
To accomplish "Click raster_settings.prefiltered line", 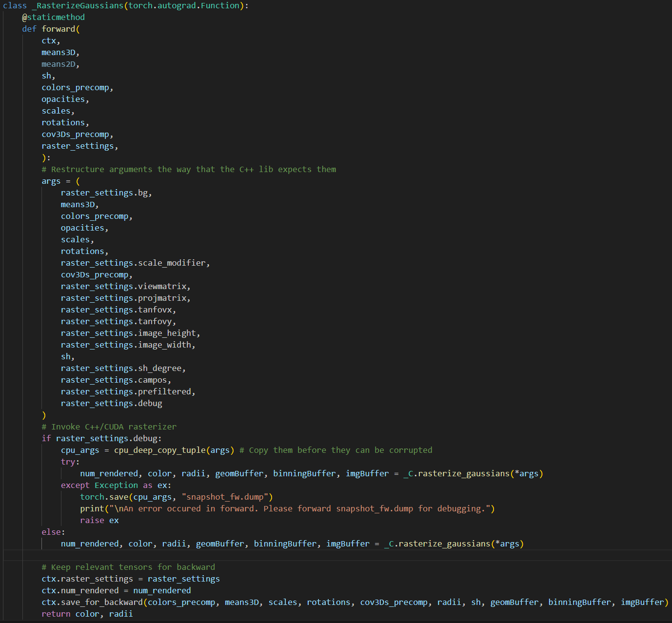I will (x=128, y=392).
